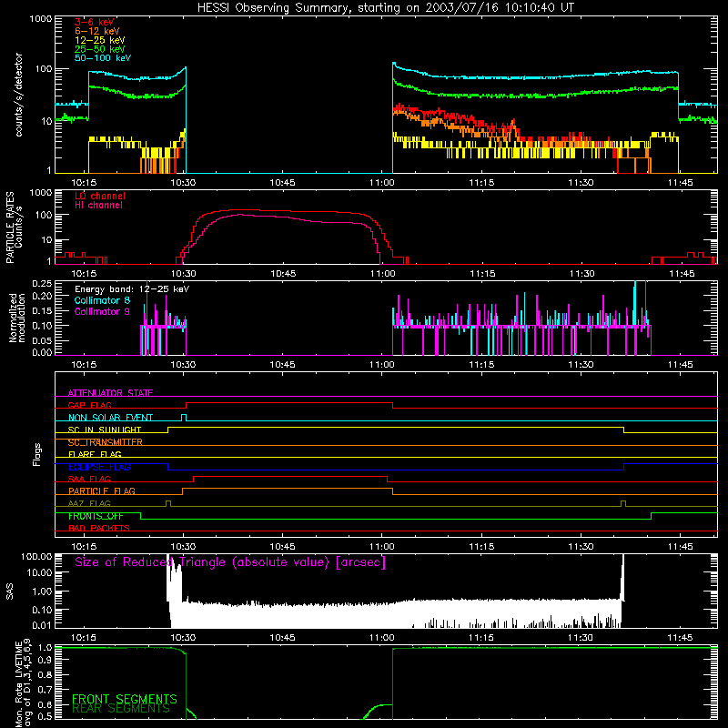Screen dimensions: 728x728
Task: Select the 12-25 keV legend label
Action: [x=100, y=40]
